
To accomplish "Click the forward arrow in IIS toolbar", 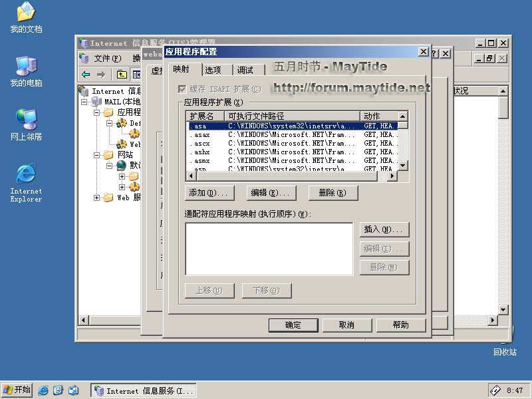I will (101, 74).
